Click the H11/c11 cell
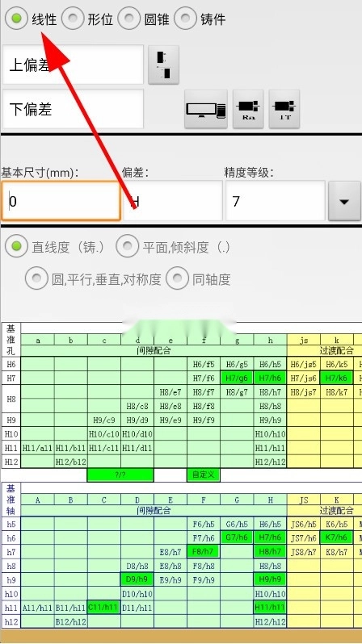Screen dimensions: 362x644 [x=104, y=448]
